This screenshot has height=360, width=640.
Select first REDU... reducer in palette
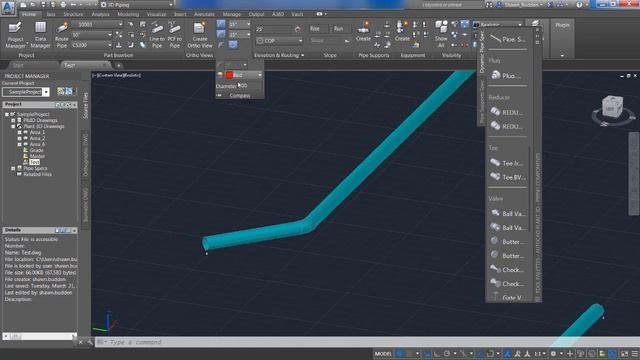click(x=507, y=112)
